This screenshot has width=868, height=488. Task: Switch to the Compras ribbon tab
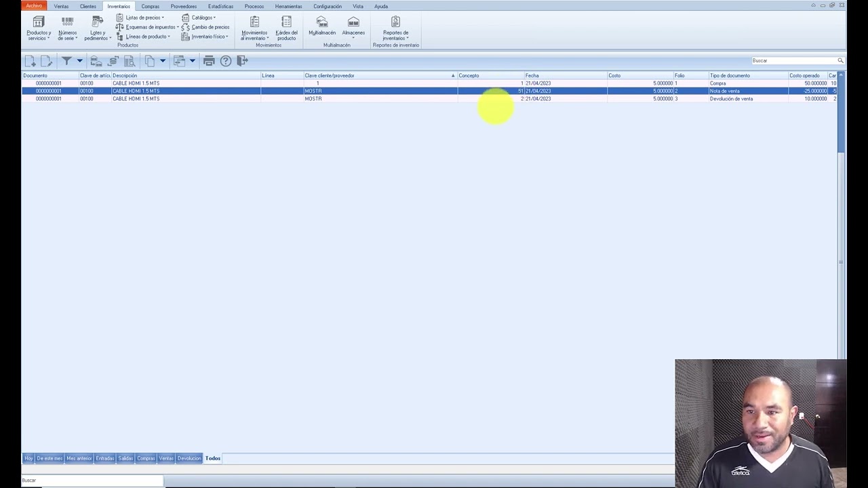point(151,6)
